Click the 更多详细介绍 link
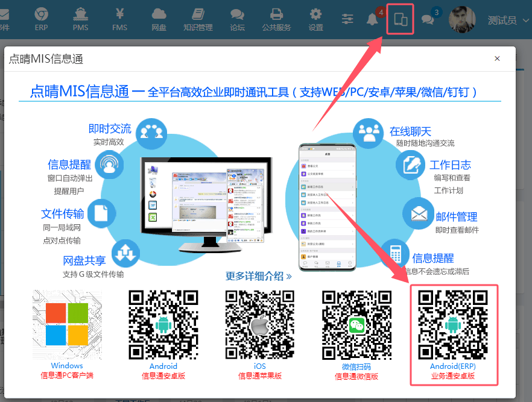 (259, 276)
